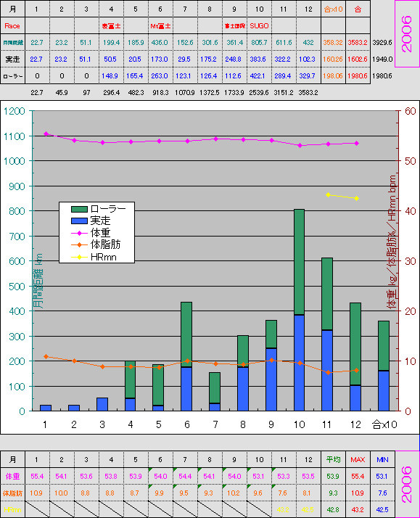The width and height of the screenshot is (420, 518).
Task: Select the Race row header cell
Action: point(12,26)
